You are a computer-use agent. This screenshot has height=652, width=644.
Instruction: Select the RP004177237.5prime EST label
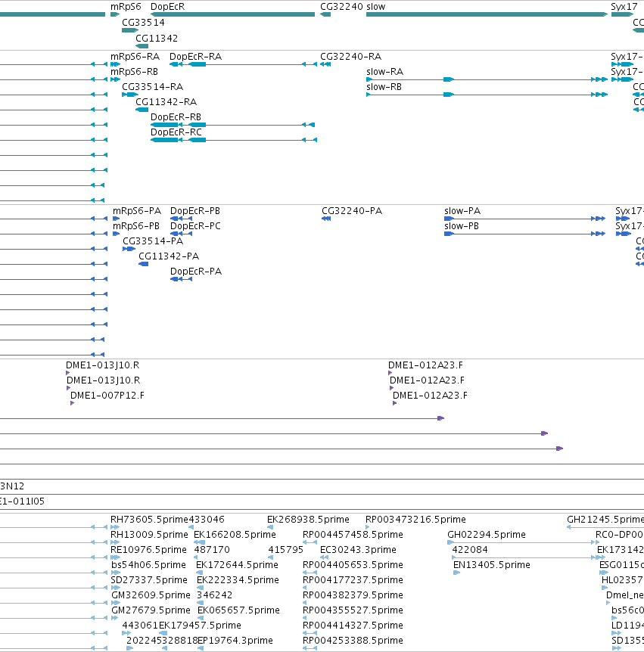[x=353, y=580]
